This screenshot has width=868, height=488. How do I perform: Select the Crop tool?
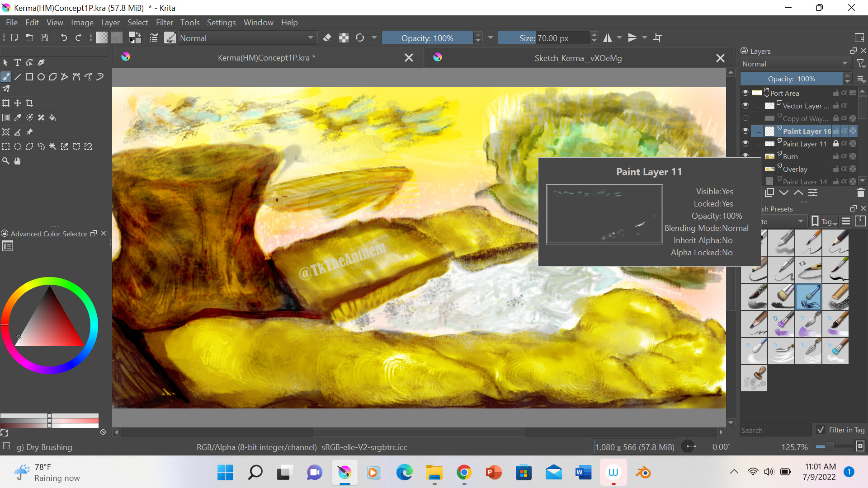(x=29, y=103)
